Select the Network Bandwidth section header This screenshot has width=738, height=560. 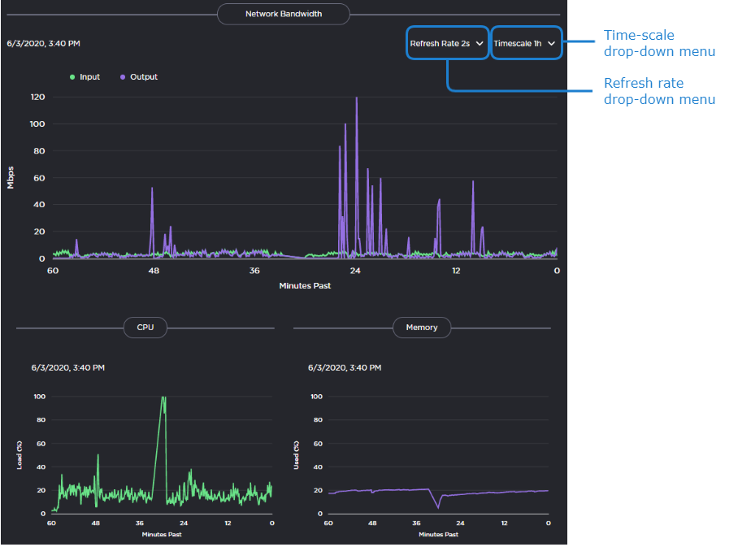coord(283,14)
